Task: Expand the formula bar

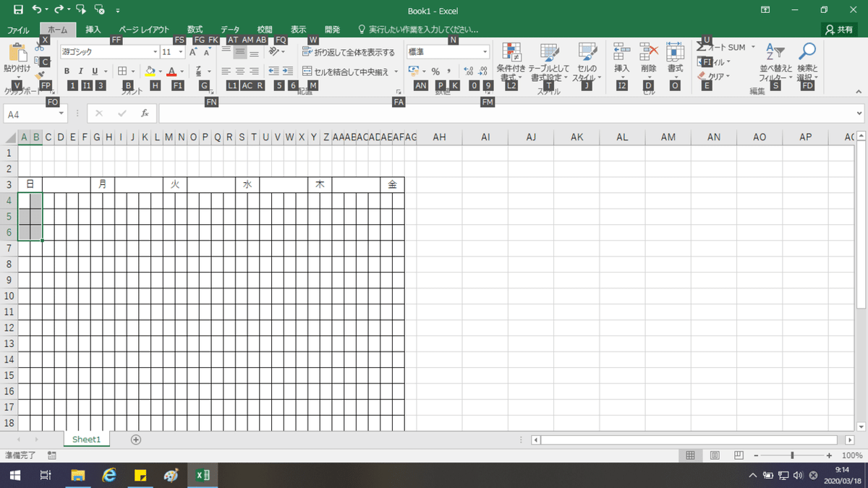Action: tap(859, 114)
